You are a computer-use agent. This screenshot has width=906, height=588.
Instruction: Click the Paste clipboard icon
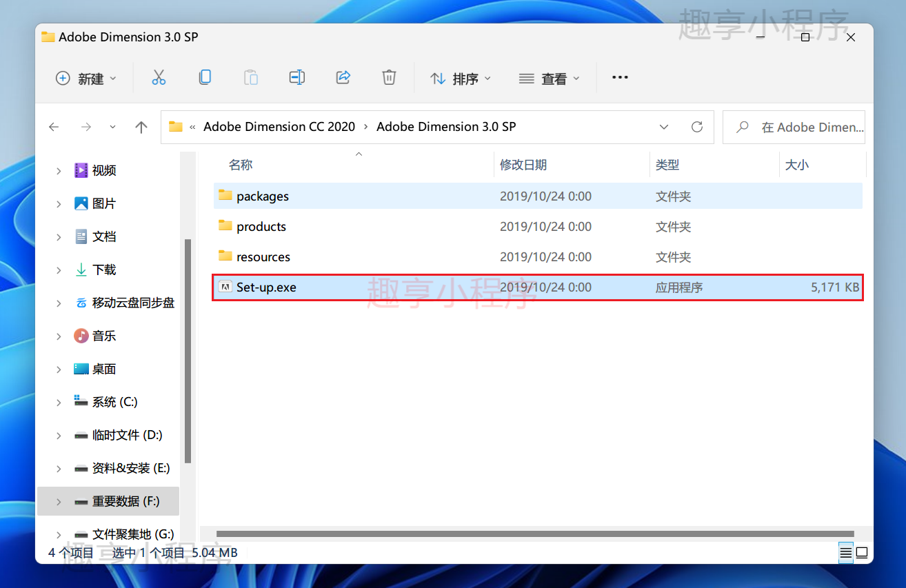[251, 78]
